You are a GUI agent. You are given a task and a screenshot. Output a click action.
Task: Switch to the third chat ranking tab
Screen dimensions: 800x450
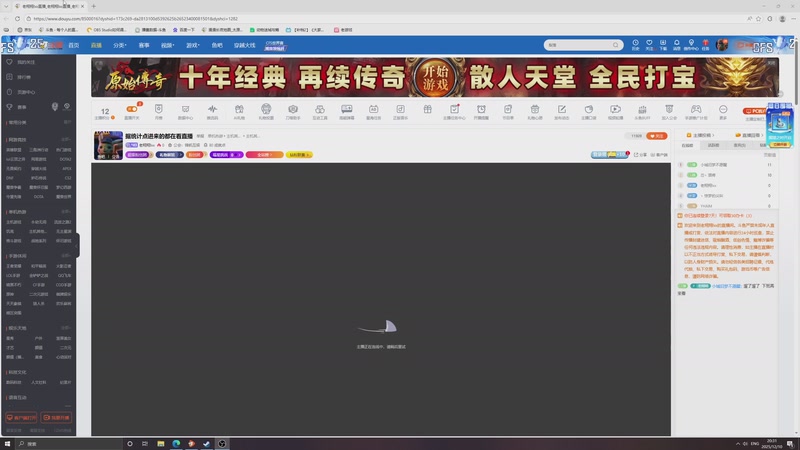[x=739, y=145]
